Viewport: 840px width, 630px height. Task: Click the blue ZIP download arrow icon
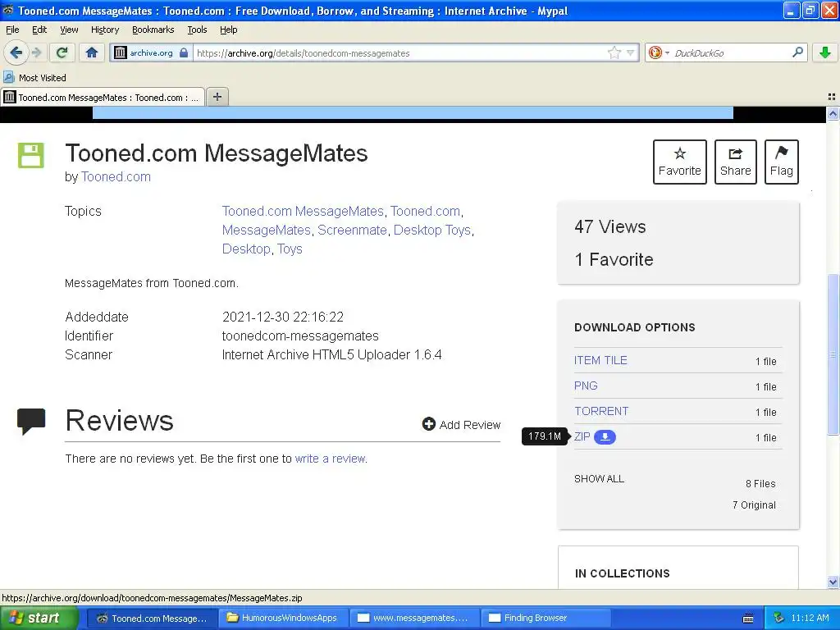pos(605,437)
